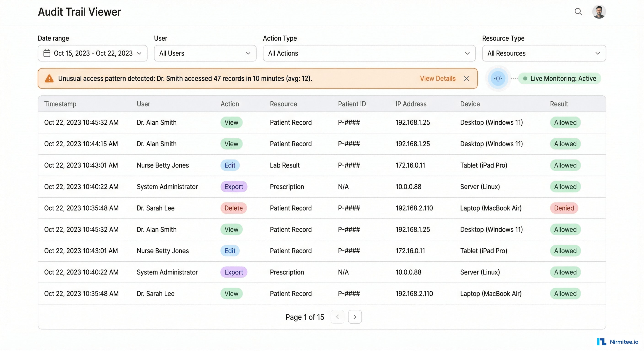Click the Edit badge for Nurse Betty Jones

pos(230,165)
